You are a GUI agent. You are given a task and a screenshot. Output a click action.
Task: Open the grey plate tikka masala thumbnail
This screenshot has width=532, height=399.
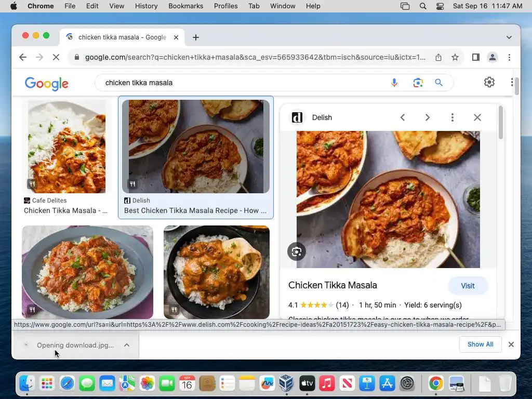[x=87, y=272]
